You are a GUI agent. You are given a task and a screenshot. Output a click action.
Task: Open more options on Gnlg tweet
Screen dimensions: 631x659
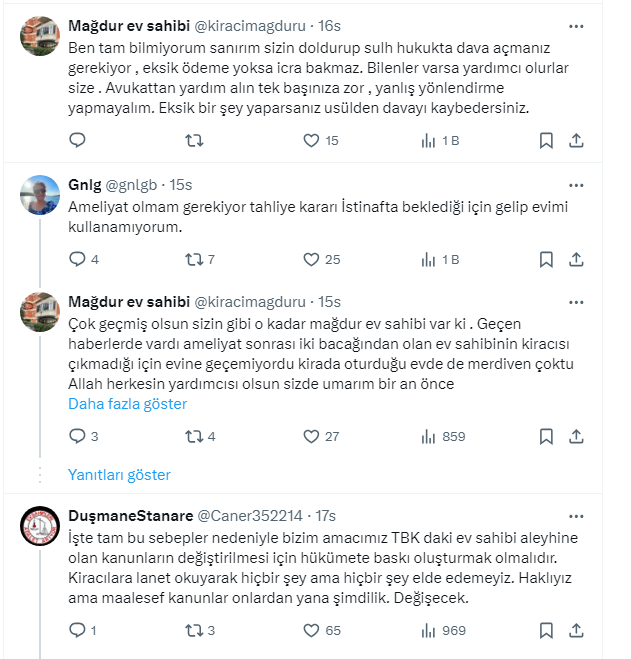pos(576,185)
